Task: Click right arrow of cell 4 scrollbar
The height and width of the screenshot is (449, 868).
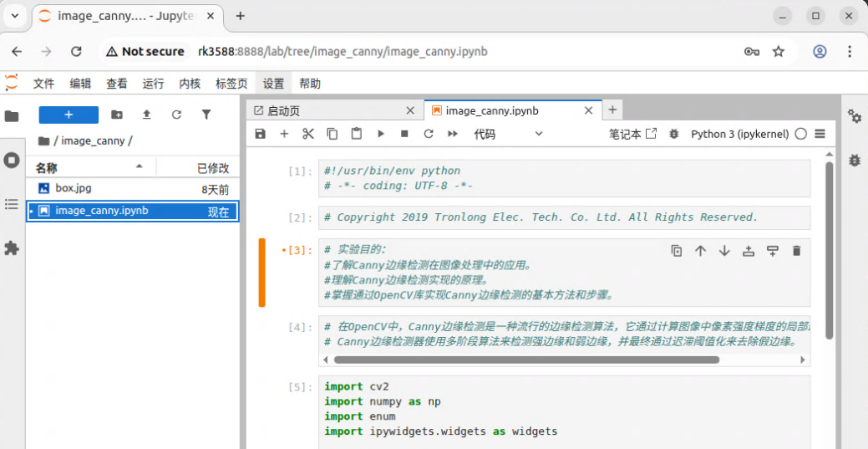Action: coord(803,360)
